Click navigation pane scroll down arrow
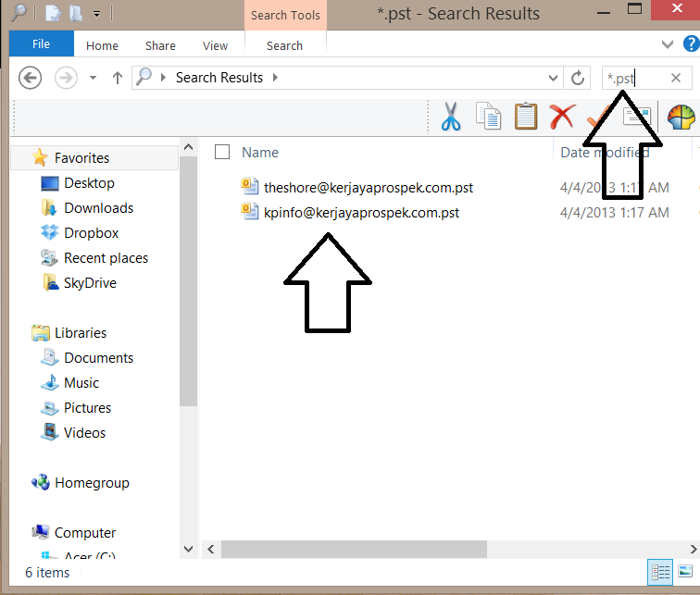This screenshot has width=700, height=595. (x=188, y=549)
